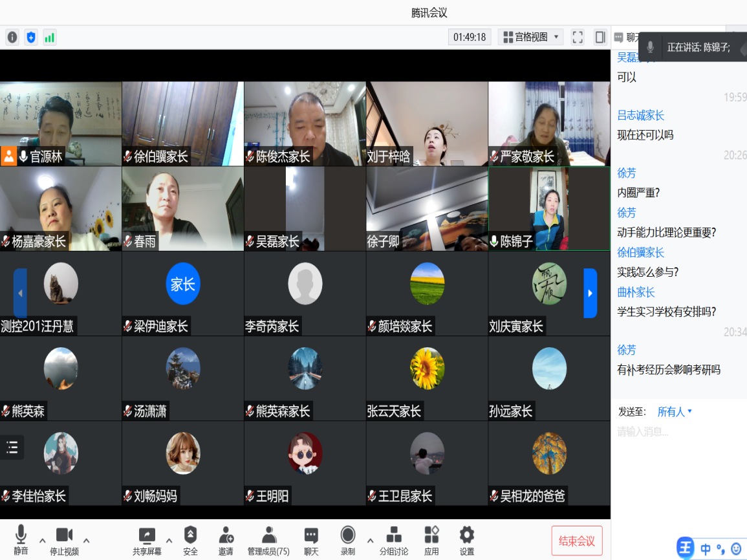Toggle 录制 recording button
The image size is (747, 560).
click(x=348, y=540)
